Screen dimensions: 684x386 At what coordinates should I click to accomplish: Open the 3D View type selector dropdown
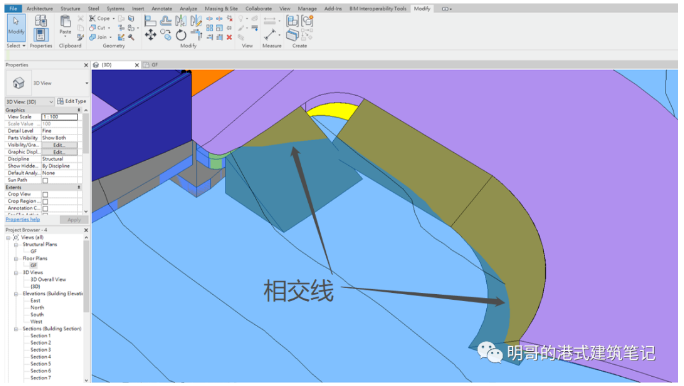click(86, 83)
